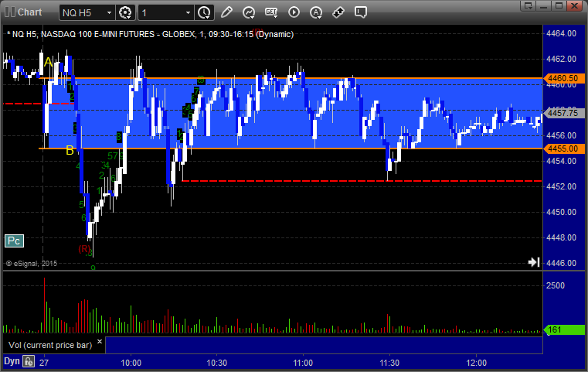Click the Chart window grip icon

point(10,12)
